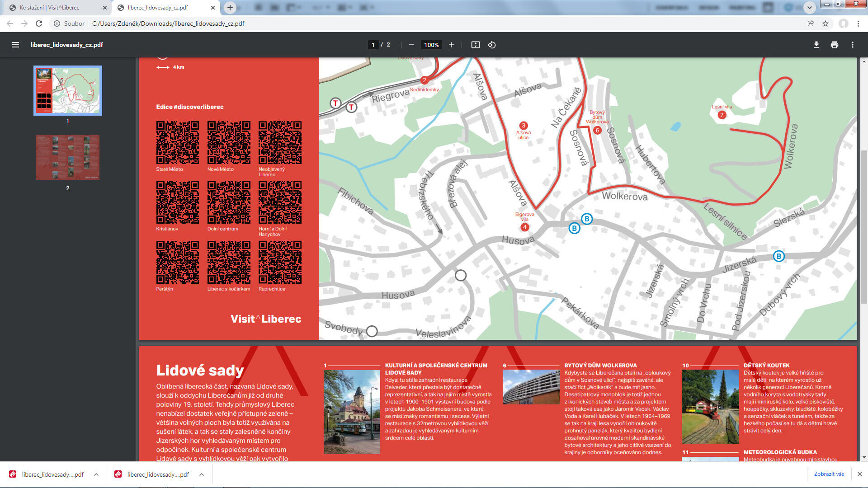Select page 1 thumbnail
The width and height of the screenshot is (868, 488).
point(68,90)
